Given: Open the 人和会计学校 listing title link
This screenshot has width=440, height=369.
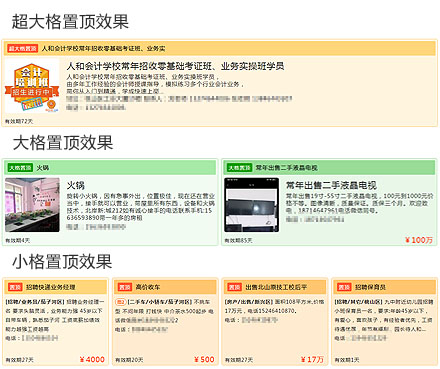Looking at the screenshot, I should click(175, 66).
